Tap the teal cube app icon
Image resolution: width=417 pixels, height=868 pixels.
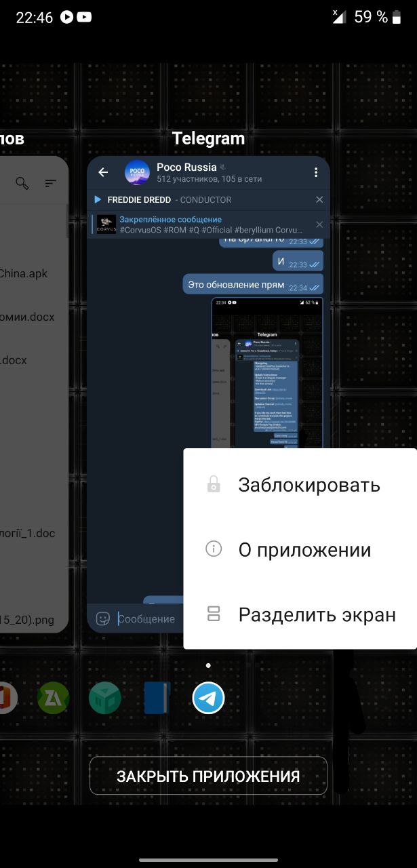(105, 698)
